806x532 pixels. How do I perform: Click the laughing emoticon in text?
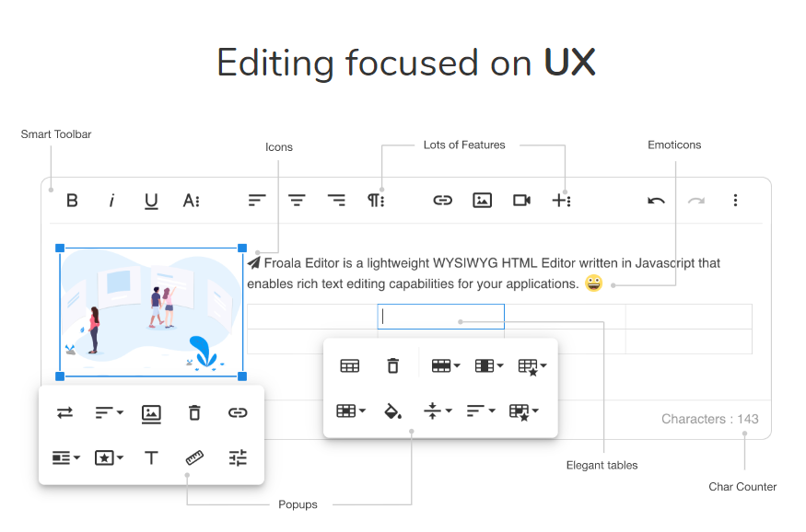pyautogui.click(x=594, y=283)
